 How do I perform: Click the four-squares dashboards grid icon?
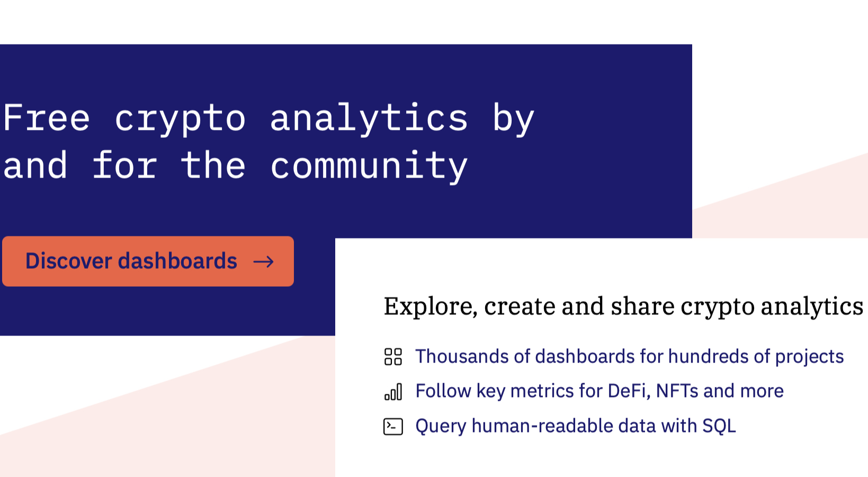point(393,357)
